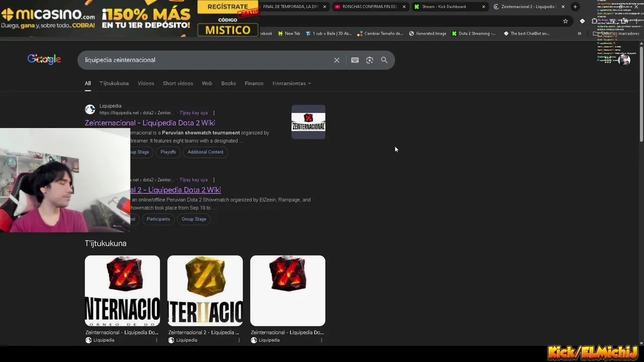
Task: Expand the Herramientas tools dropdown
Action: [291, 83]
